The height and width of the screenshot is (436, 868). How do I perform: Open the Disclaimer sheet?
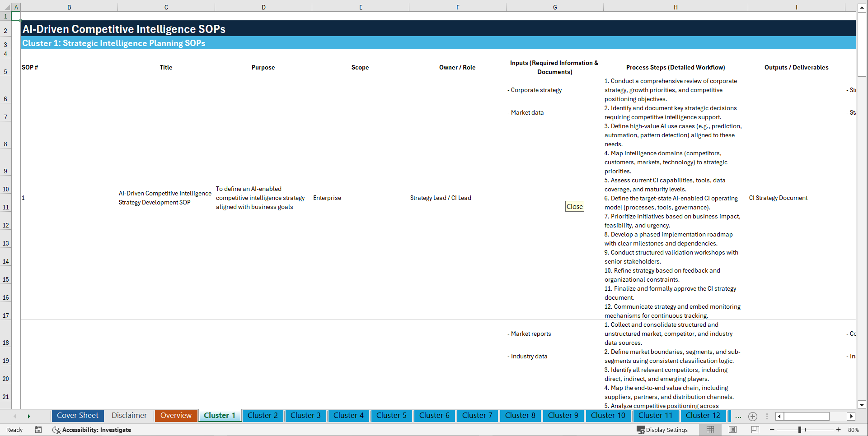tap(129, 415)
